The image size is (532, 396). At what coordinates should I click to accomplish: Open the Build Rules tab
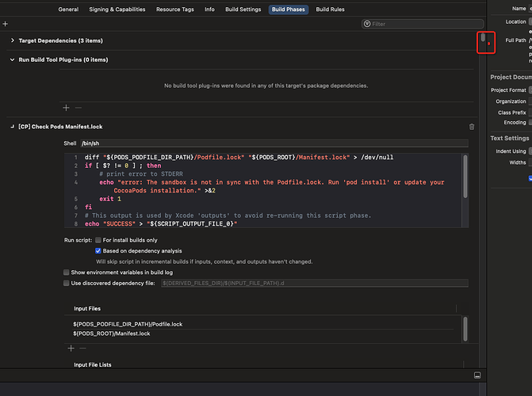pyautogui.click(x=330, y=10)
